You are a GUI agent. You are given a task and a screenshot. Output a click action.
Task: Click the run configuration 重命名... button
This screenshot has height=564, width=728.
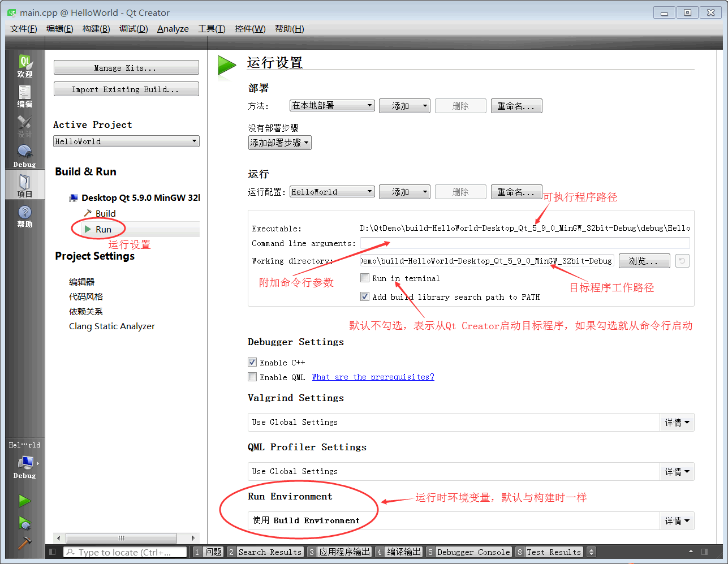516,192
